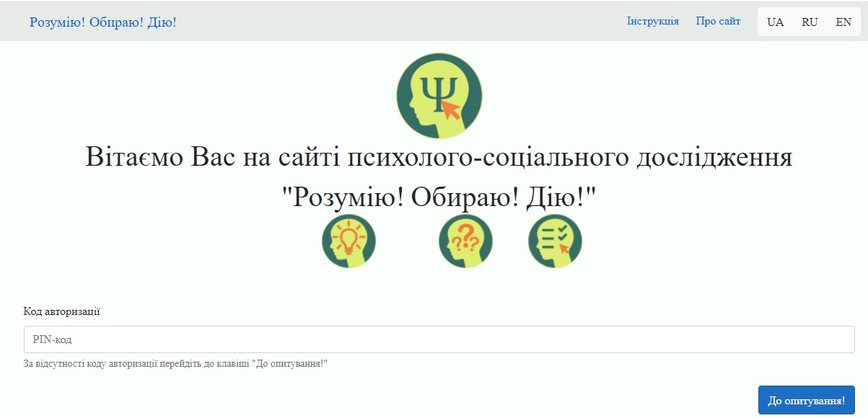This screenshot has height=418, width=868.
Task: Open the Інструкція page
Action: 653,21
